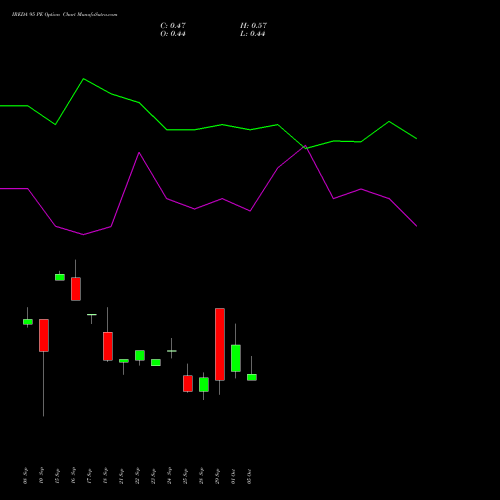500x500 pixels.
Task: Click the 18 Sep date label
Action: tap(106, 476)
